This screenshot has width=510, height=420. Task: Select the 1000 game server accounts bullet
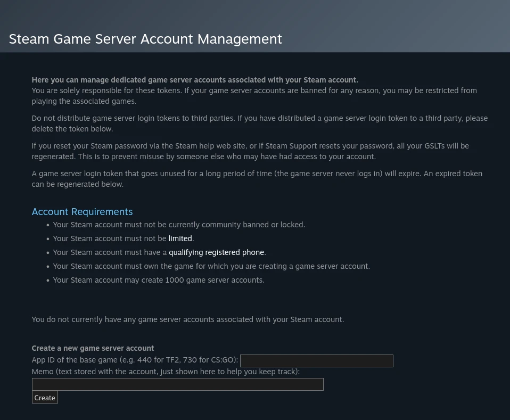click(x=158, y=280)
